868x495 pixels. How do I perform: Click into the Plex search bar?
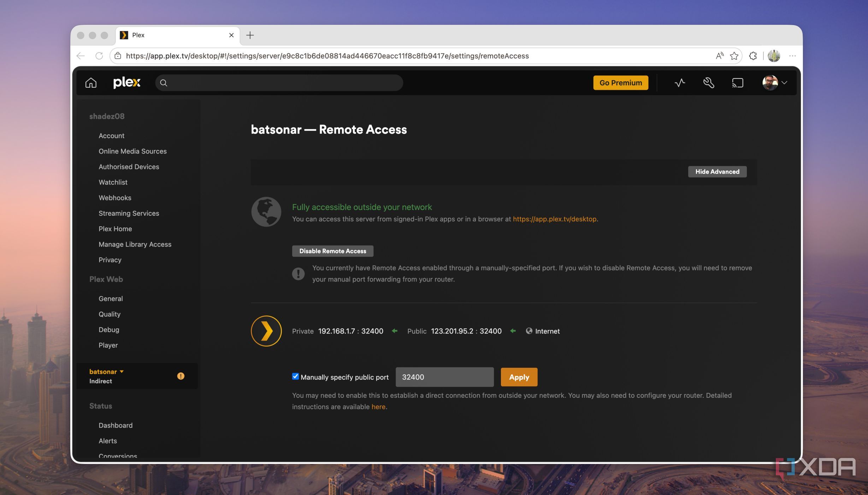point(279,83)
